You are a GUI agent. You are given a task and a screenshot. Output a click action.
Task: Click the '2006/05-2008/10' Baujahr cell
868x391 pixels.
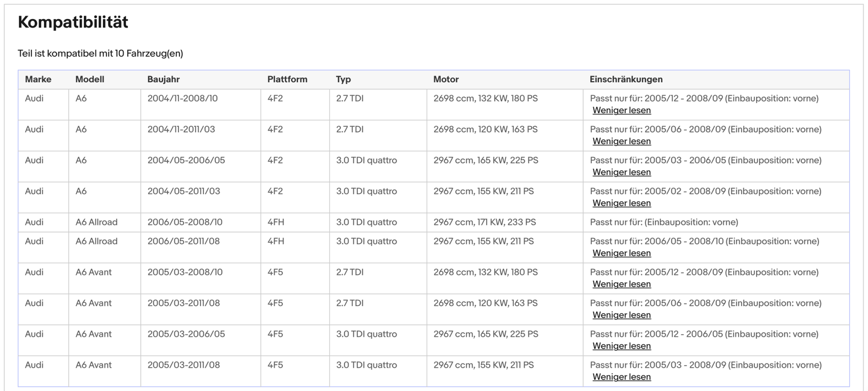point(185,222)
